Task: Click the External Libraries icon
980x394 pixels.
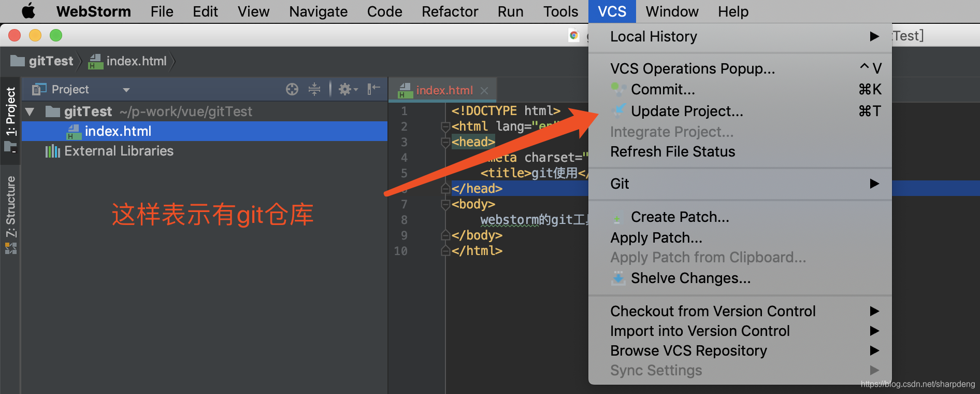Action: (52, 151)
